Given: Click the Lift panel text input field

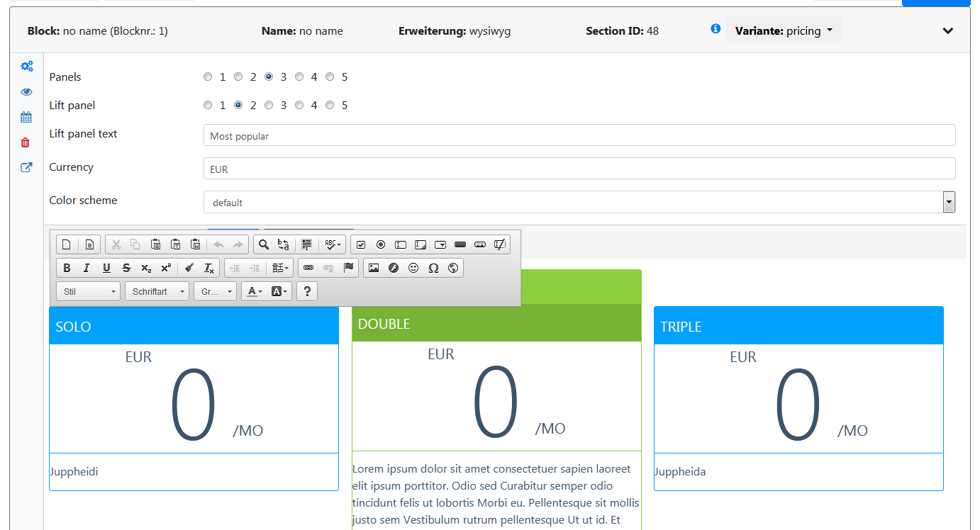Looking at the screenshot, I should [x=579, y=135].
